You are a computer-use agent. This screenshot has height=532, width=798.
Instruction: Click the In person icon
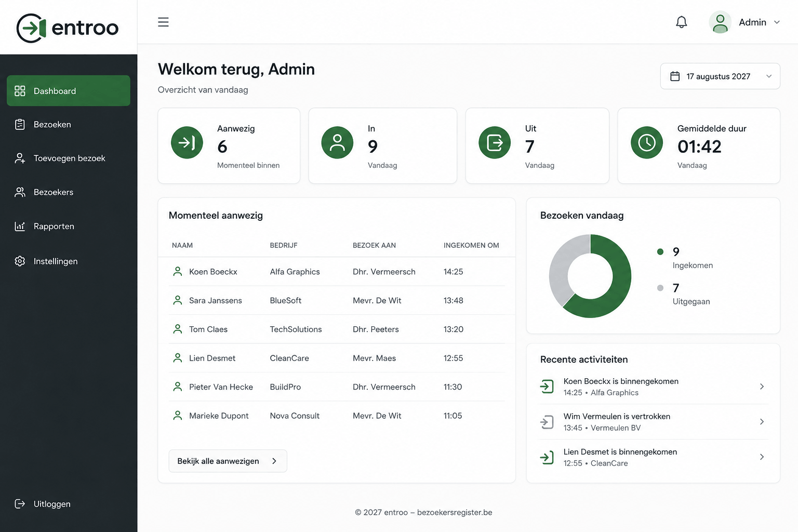337,142
